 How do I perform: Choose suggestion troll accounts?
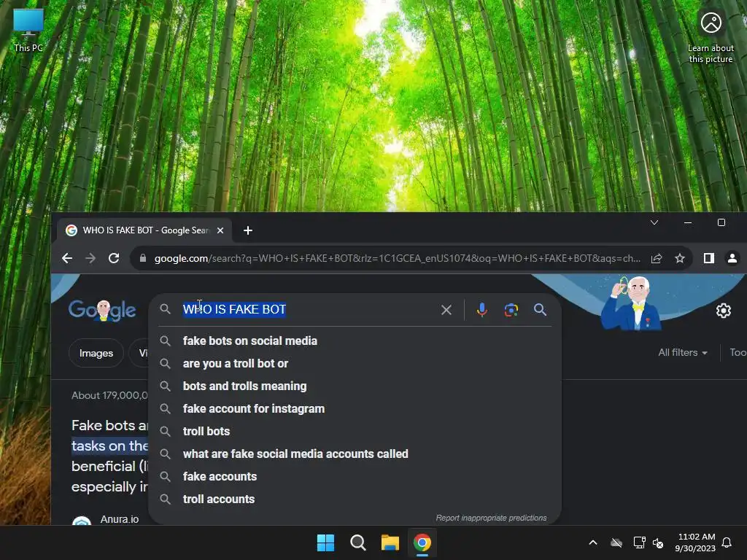point(355,499)
